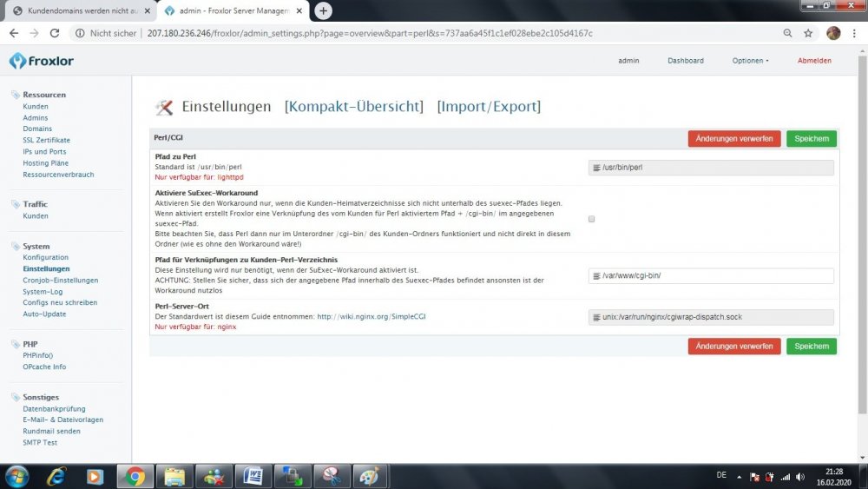Image resolution: width=868 pixels, height=489 pixels.
Task: Reload the page with browser refresh icon
Action: click(x=55, y=33)
